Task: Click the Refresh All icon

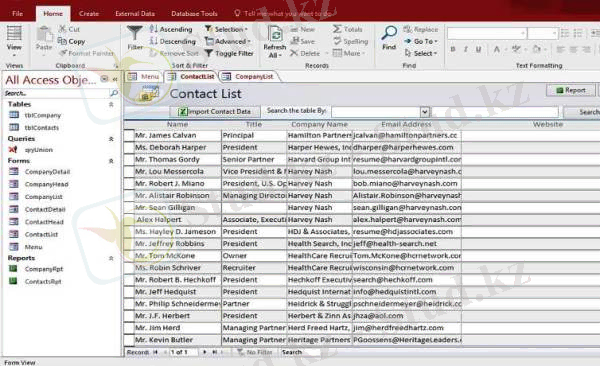Action: pos(275,34)
